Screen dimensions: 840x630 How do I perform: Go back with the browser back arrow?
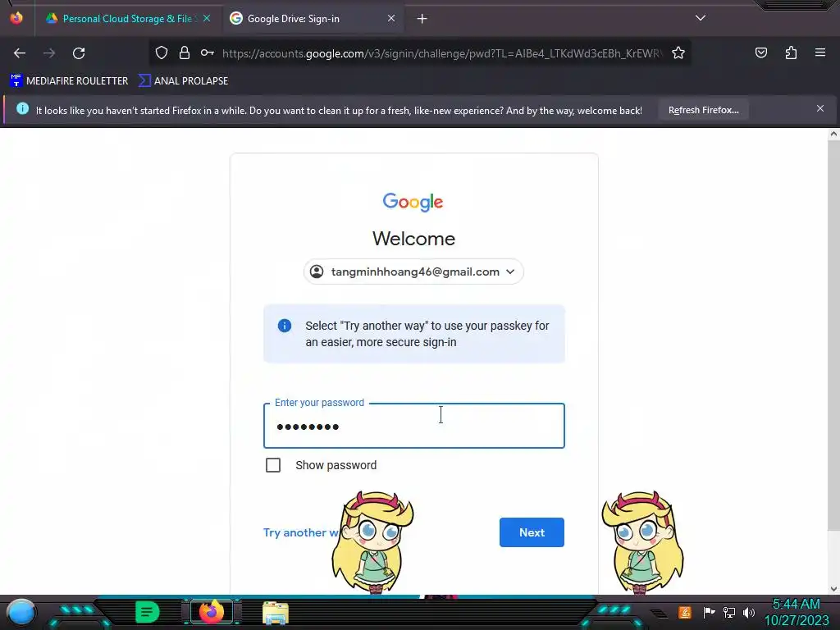[x=20, y=53]
